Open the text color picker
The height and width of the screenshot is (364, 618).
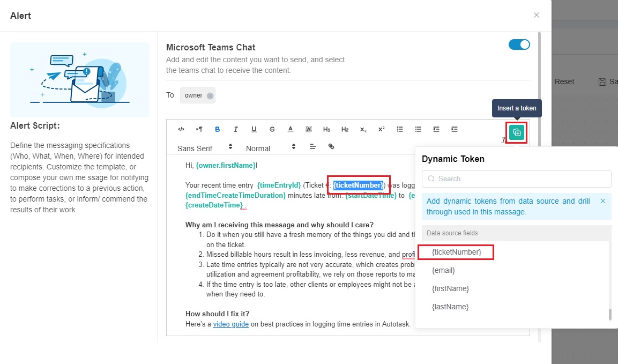(290, 129)
